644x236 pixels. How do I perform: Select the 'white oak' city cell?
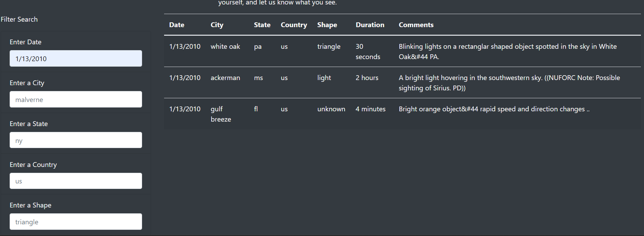tap(225, 46)
